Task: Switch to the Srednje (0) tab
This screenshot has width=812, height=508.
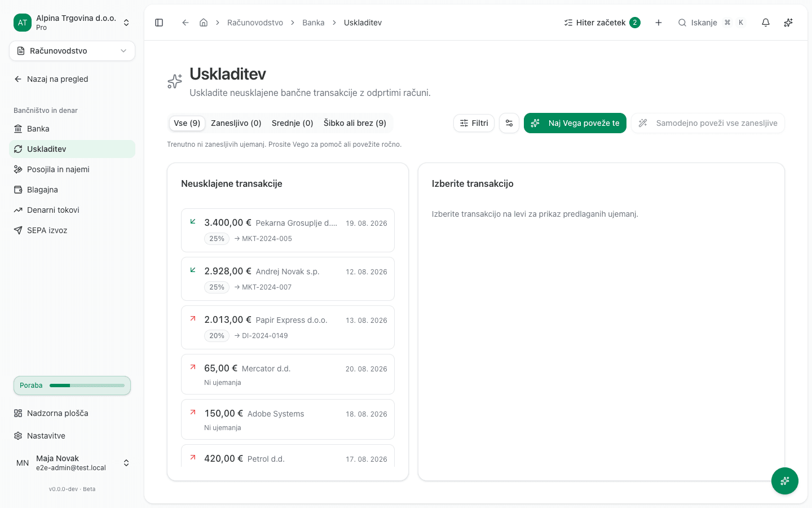Action: click(x=293, y=123)
